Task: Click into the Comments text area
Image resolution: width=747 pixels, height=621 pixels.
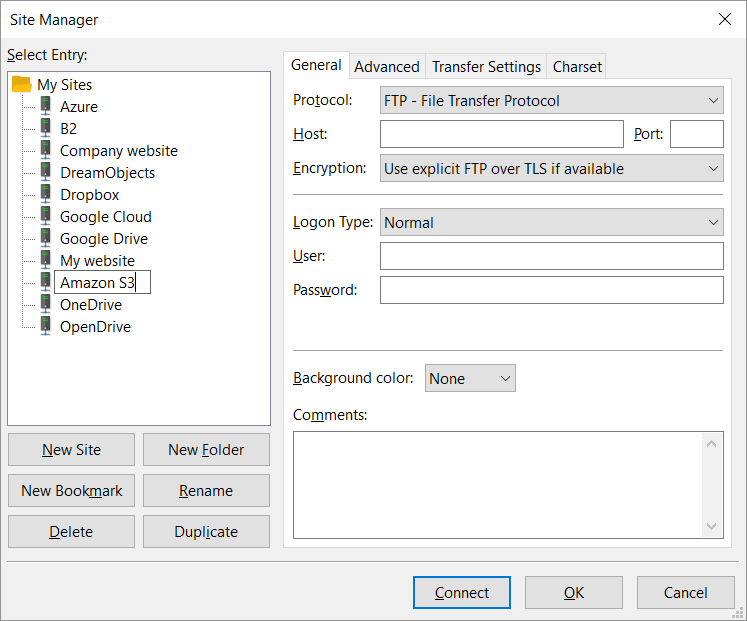Action: click(498, 485)
